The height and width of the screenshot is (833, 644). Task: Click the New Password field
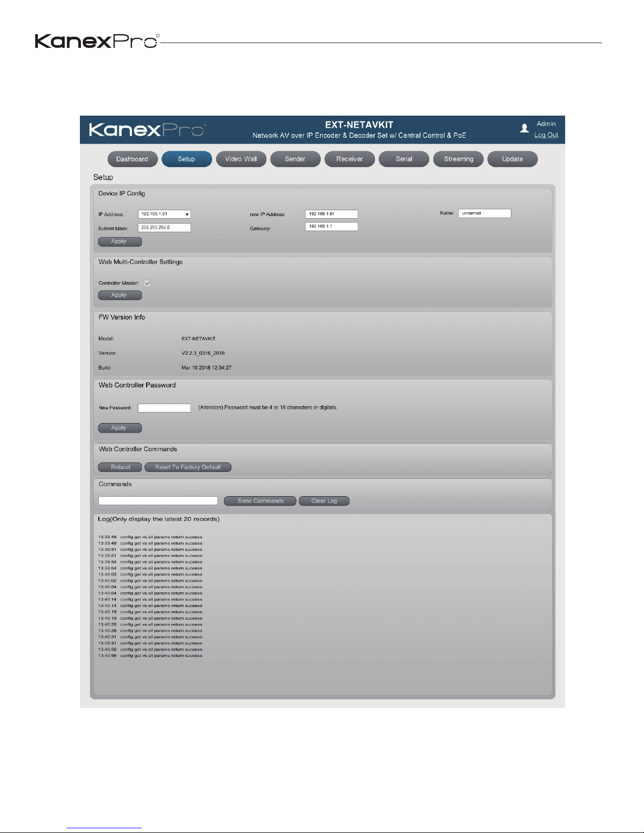[x=165, y=408]
